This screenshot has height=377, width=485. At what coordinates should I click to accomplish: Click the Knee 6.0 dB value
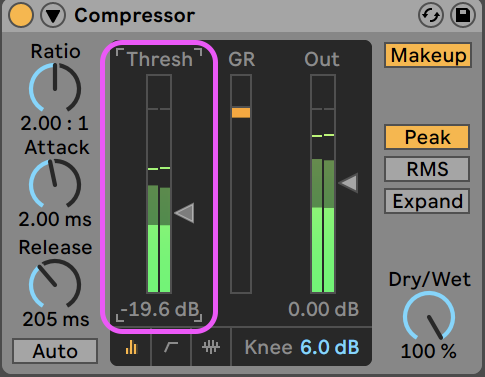[x=330, y=347]
